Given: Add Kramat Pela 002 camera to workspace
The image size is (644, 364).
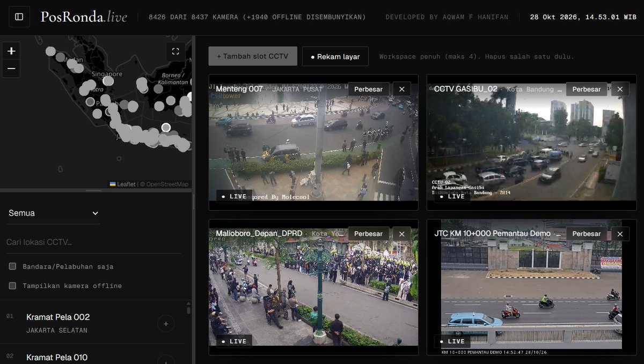Looking at the screenshot, I should click(x=166, y=324).
